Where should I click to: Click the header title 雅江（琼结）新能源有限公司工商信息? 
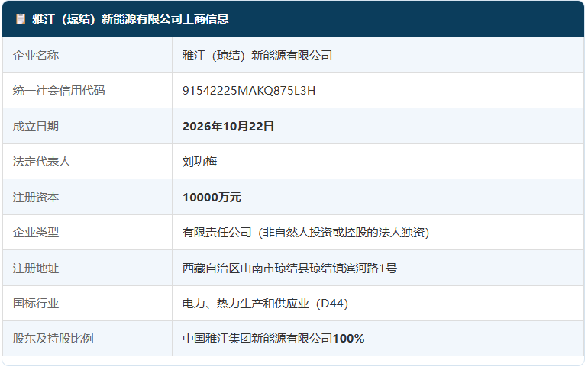click(x=130, y=19)
